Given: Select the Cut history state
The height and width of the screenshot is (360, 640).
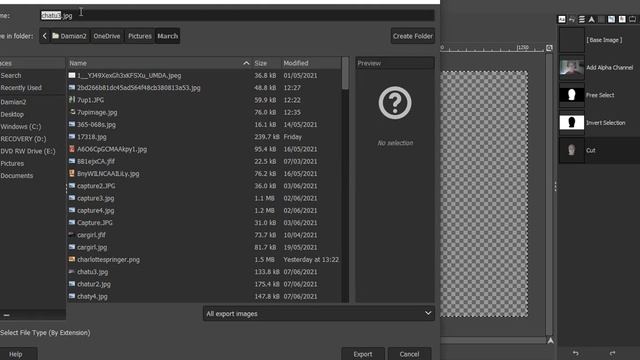Looking at the screenshot, I should [x=599, y=150].
